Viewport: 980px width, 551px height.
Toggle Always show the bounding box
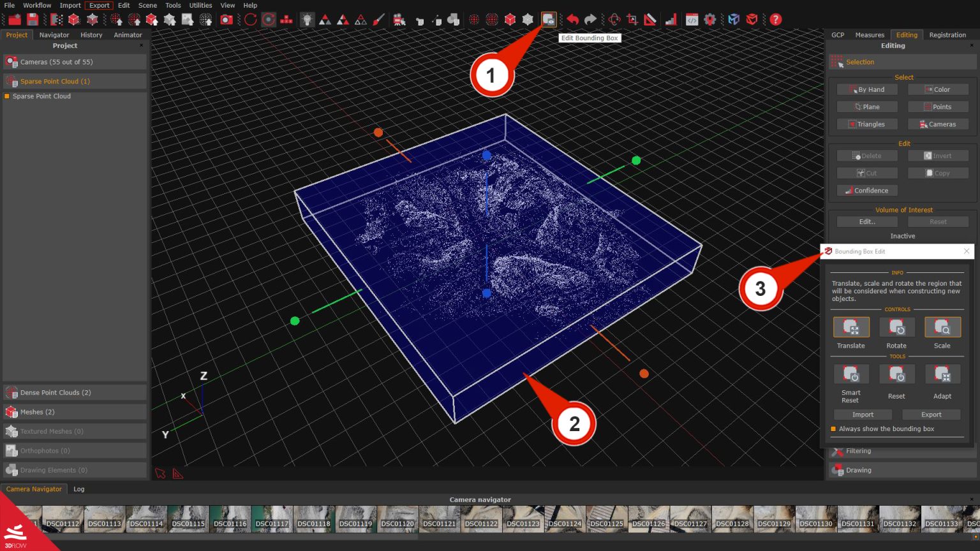(833, 429)
